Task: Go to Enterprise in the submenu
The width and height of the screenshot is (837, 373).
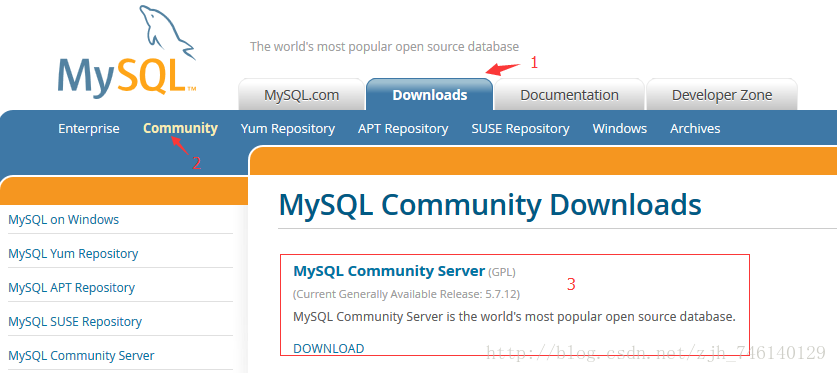Action: [x=89, y=129]
